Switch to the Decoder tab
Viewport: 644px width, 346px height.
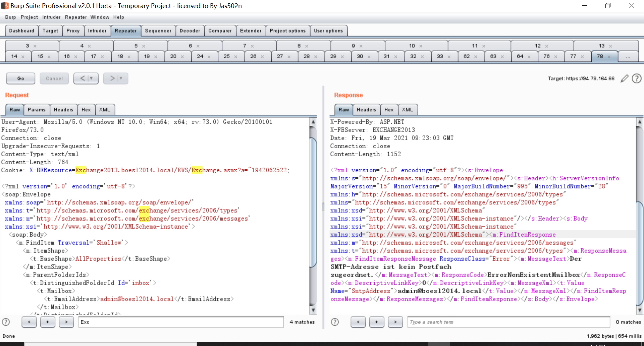coord(190,31)
